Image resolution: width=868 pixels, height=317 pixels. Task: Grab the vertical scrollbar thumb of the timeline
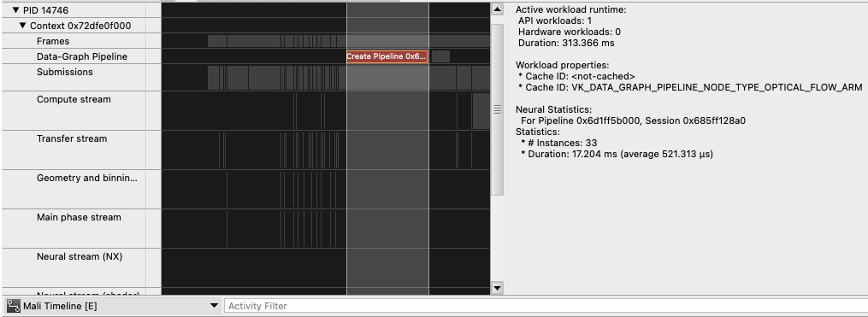coord(497,109)
